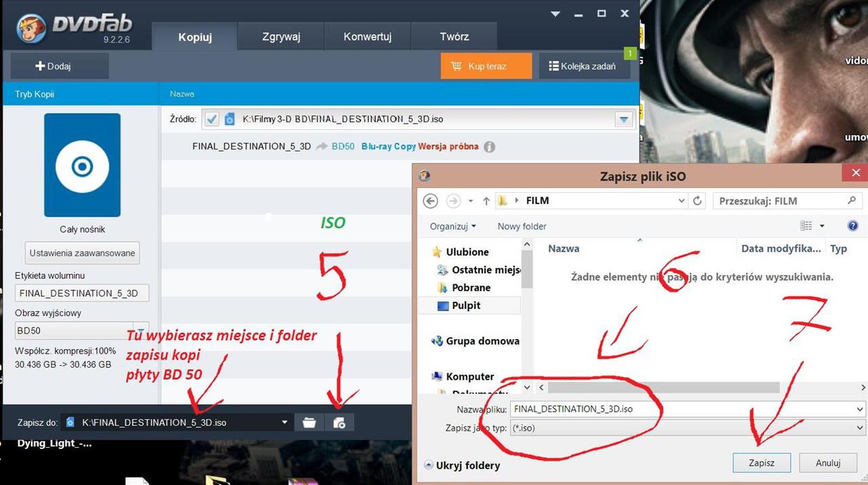Open the help icon in the save dialog
The image size is (868, 485).
(853, 226)
